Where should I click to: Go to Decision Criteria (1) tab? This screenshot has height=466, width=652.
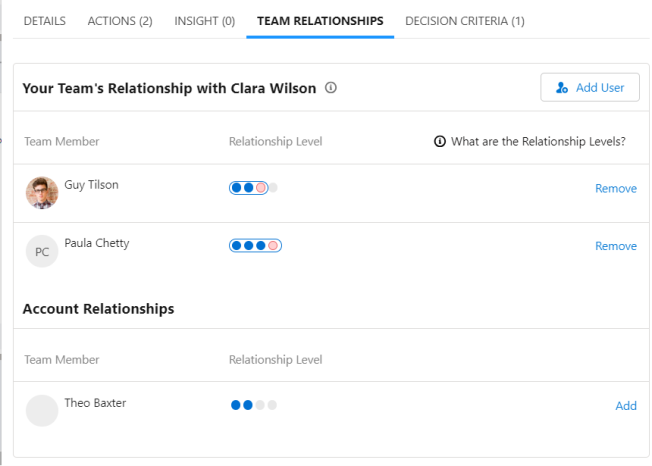tap(464, 21)
